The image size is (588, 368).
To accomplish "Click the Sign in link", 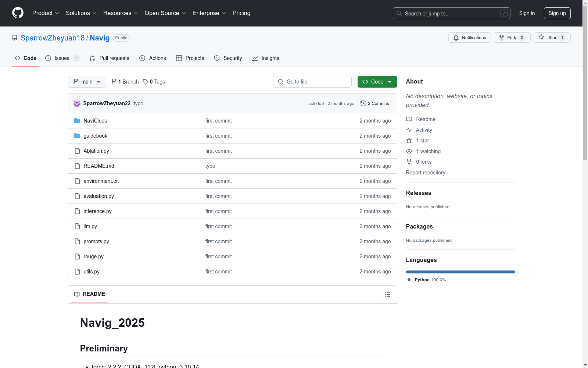I will click(527, 13).
